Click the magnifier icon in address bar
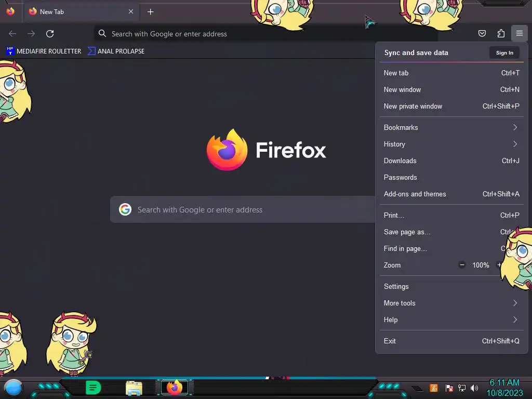The height and width of the screenshot is (399, 532). (102, 33)
